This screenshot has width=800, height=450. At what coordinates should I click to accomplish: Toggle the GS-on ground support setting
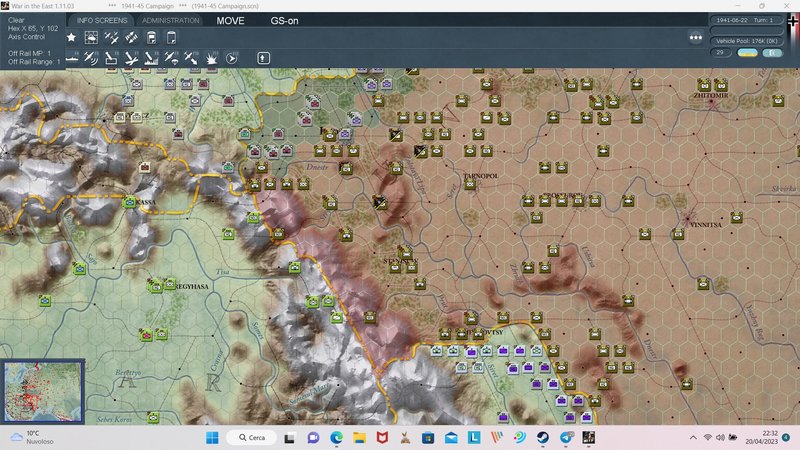284,21
